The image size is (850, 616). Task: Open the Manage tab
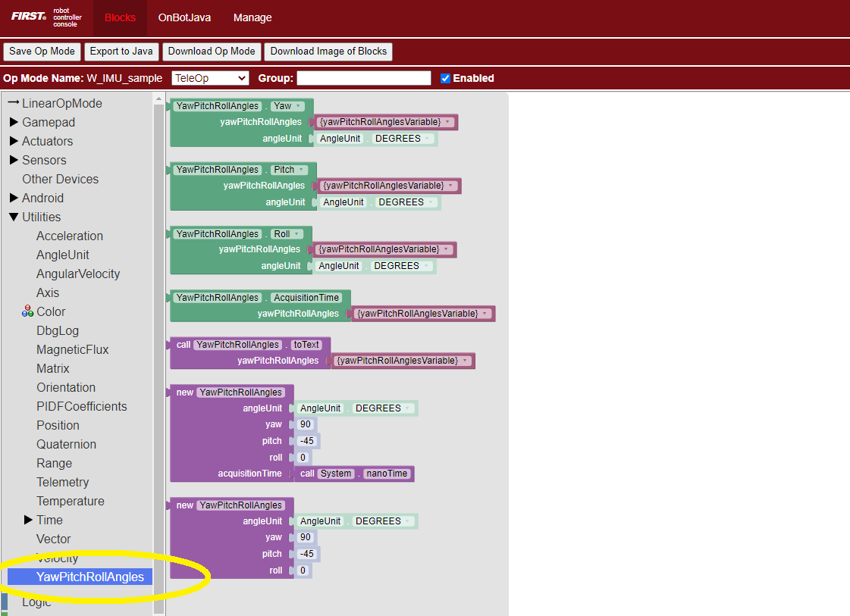click(252, 17)
